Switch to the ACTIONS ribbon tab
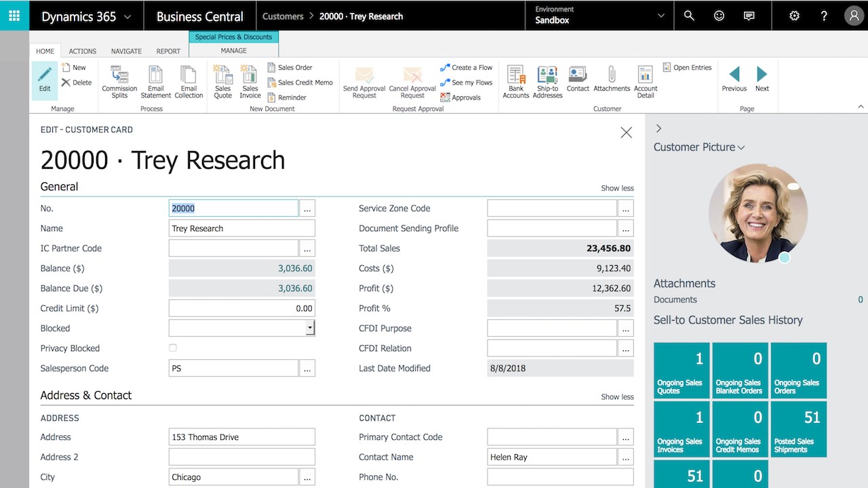Screen dimensions: 868x488 tap(83, 51)
